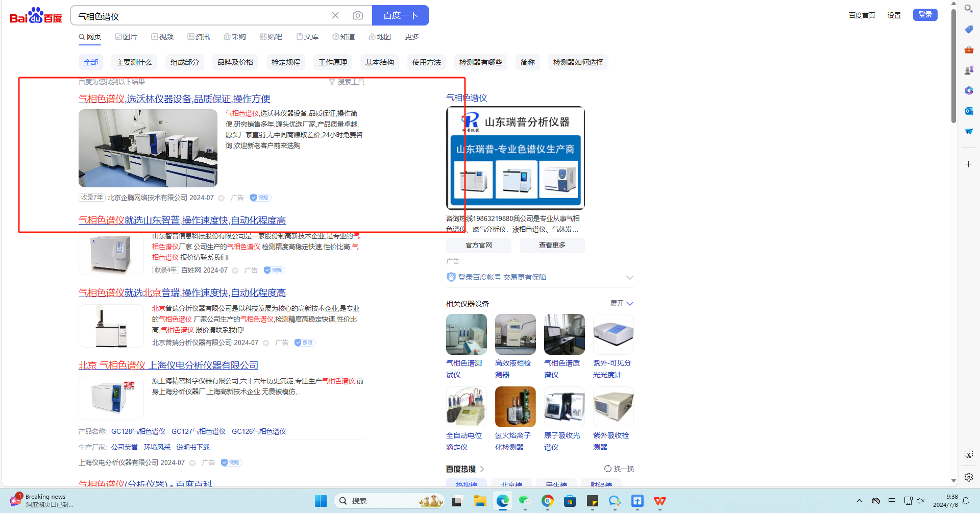Open the 上海仪电分析仪器有限公司 result

[168, 365]
